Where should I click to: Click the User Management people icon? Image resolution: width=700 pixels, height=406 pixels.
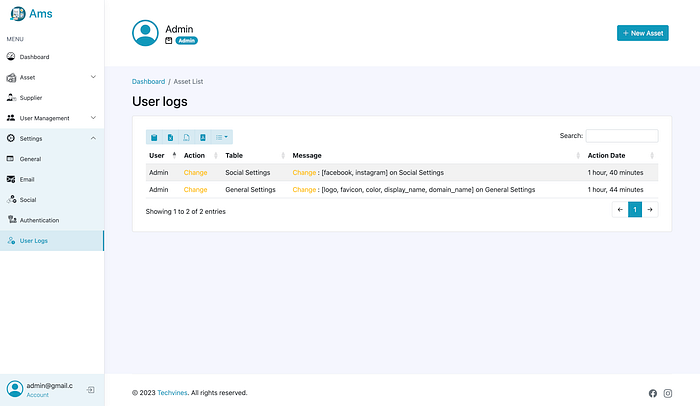click(x=11, y=118)
